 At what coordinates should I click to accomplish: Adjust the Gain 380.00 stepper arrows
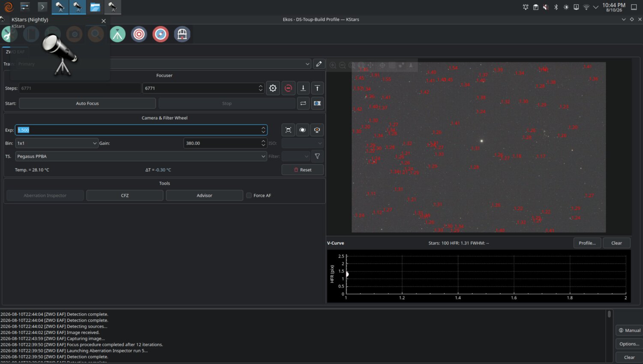pos(263,143)
